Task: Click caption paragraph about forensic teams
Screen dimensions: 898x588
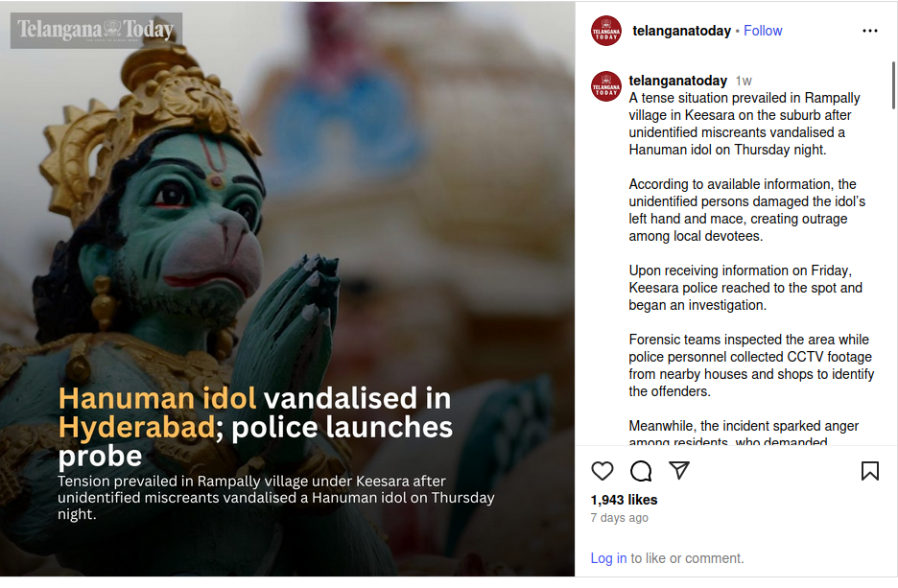Action: pyautogui.click(x=751, y=365)
